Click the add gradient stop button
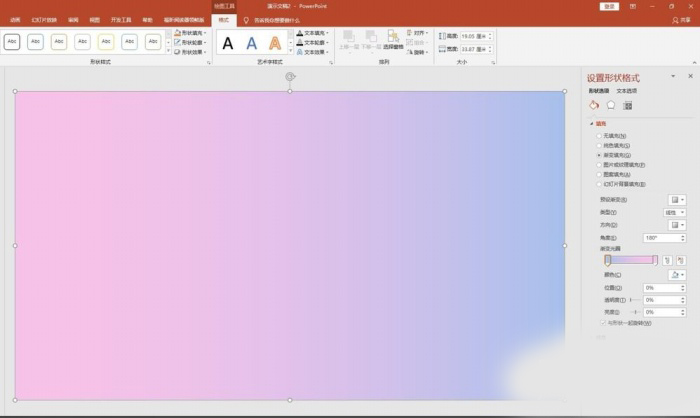 click(667, 260)
